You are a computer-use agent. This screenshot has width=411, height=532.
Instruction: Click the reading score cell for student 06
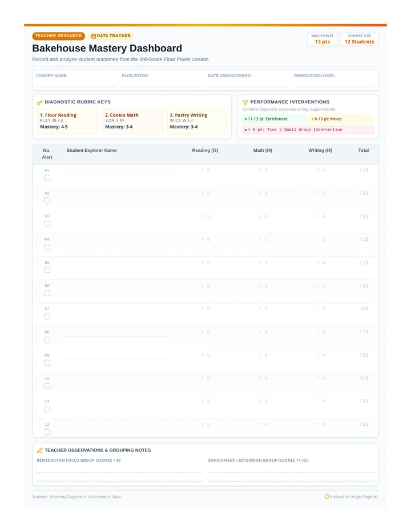(205, 286)
